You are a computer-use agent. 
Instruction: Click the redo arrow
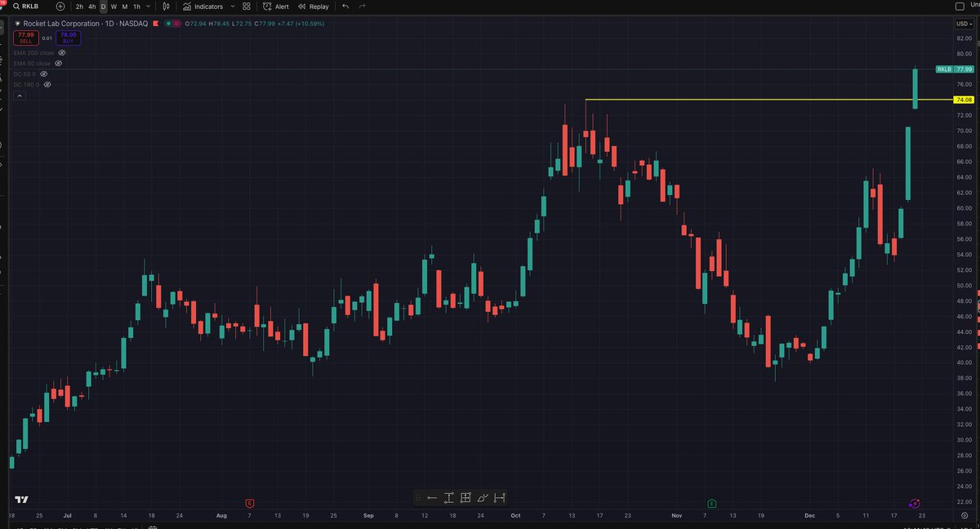click(363, 7)
